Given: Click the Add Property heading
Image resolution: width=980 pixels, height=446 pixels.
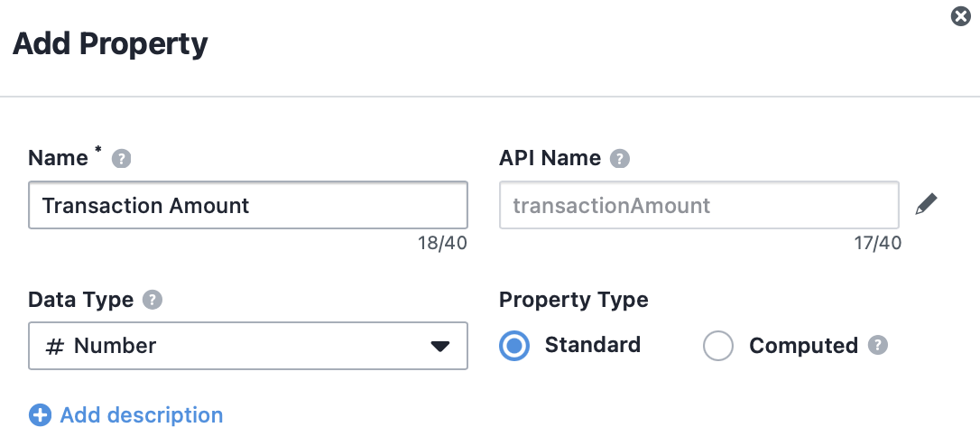Looking at the screenshot, I should pyautogui.click(x=110, y=43).
